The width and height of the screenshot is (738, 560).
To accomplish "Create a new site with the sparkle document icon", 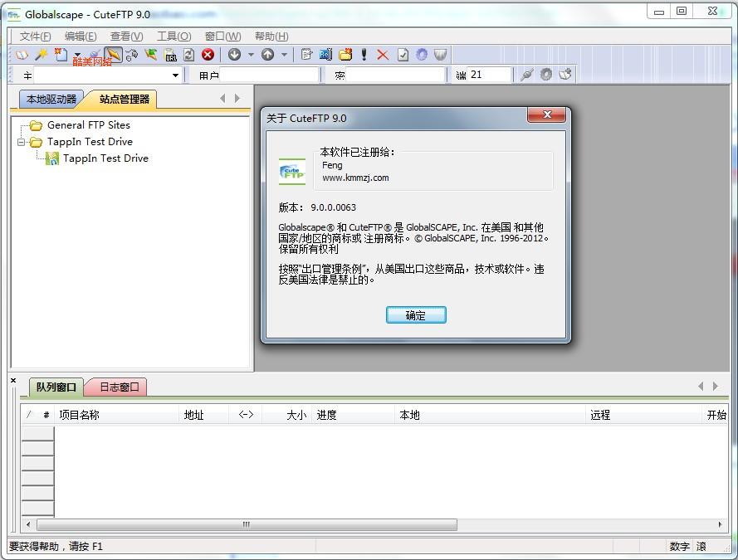I will pos(61,55).
